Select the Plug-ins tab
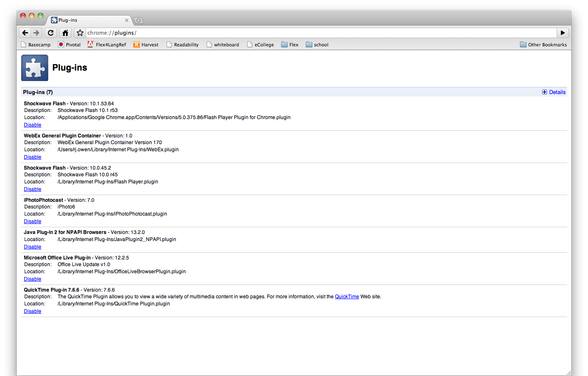Image resolution: width=588 pixels, height=376 pixels. [x=89, y=20]
